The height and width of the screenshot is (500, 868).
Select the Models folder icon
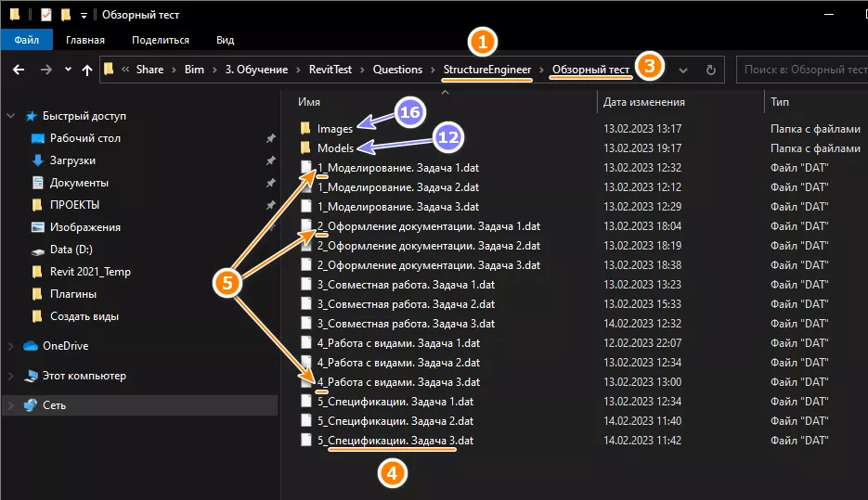coord(305,148)
